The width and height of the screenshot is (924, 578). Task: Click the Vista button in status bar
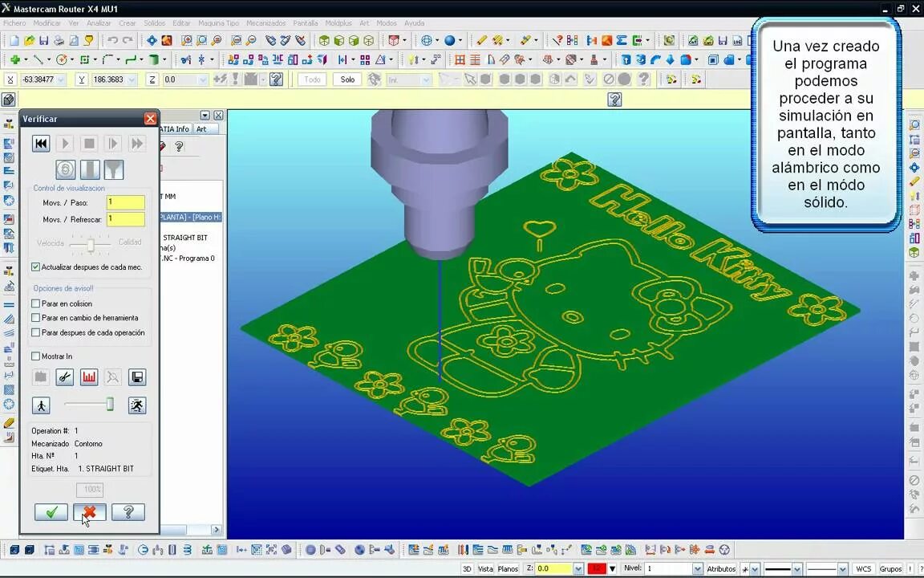point(485,568)
